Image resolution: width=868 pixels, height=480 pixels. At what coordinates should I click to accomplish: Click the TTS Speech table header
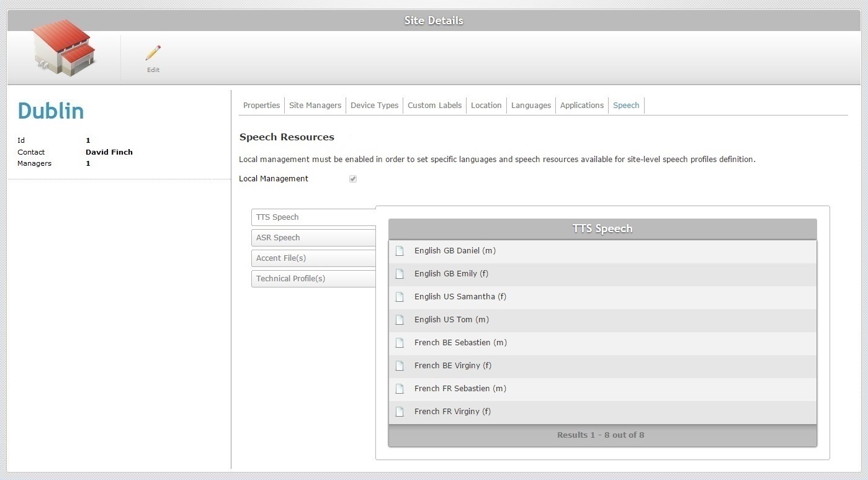[x=602, y=229]
